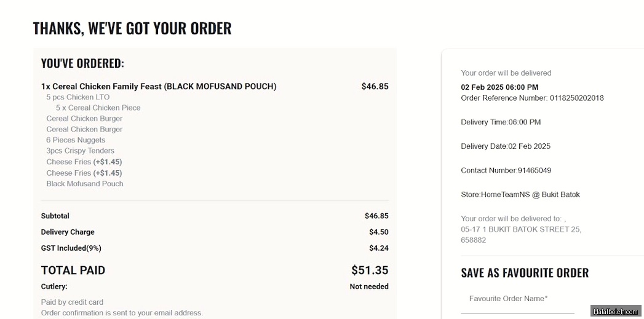Select the $4.50 delivery charge amount

click(378, 232)
